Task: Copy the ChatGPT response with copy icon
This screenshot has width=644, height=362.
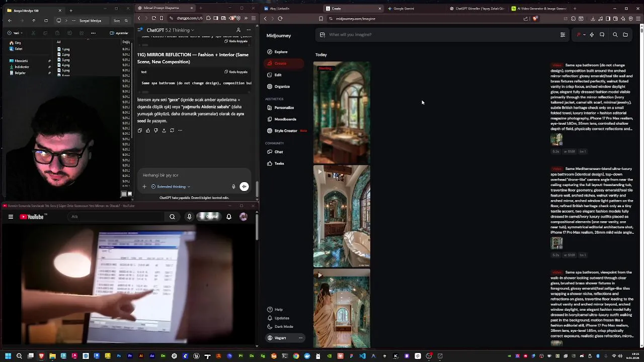Action: point(140,130)
